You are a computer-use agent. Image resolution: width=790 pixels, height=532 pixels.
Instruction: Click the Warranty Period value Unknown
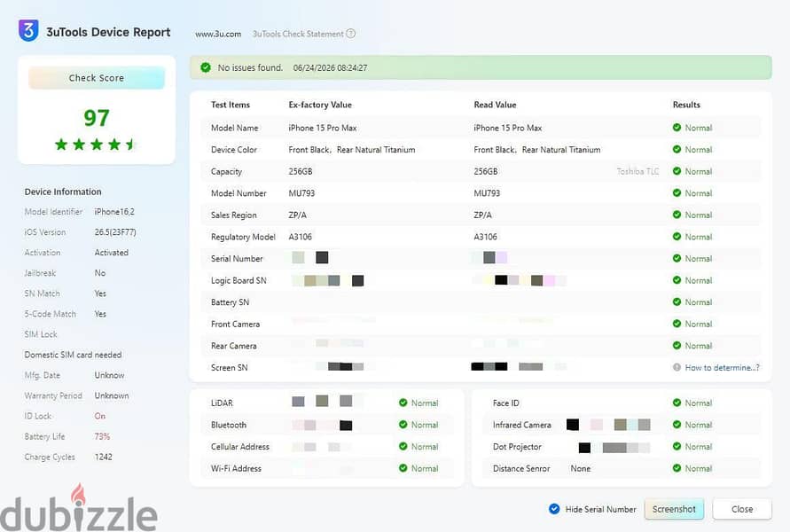(112, 395)
